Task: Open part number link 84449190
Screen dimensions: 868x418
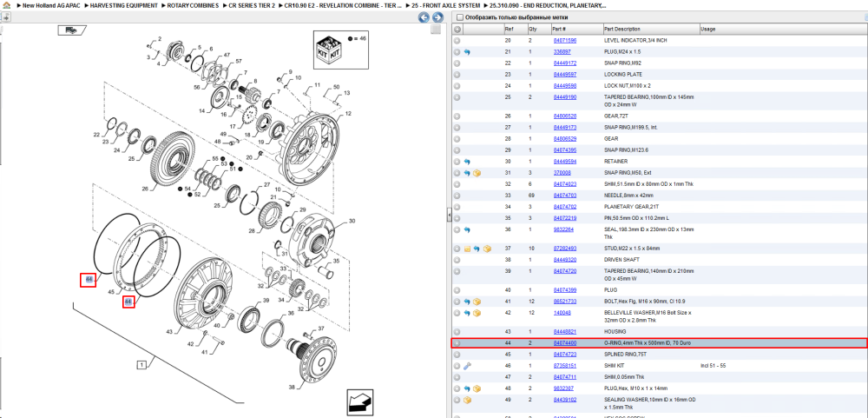Action: 565,97
